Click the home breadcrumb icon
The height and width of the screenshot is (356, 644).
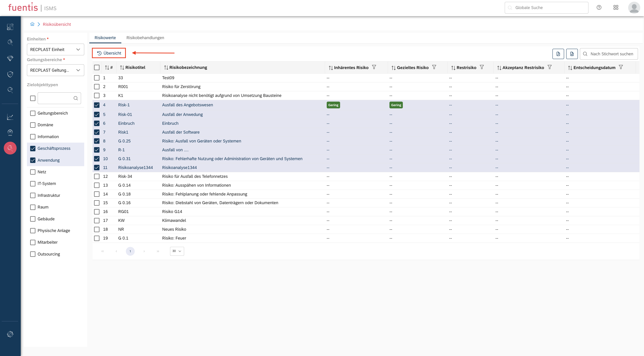32,24
